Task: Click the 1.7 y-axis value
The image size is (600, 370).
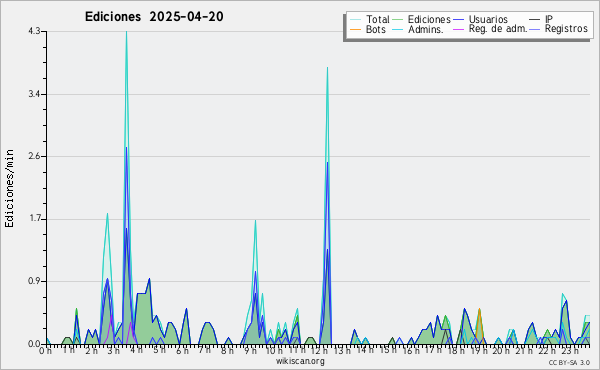Action: (x=34, y=219)
